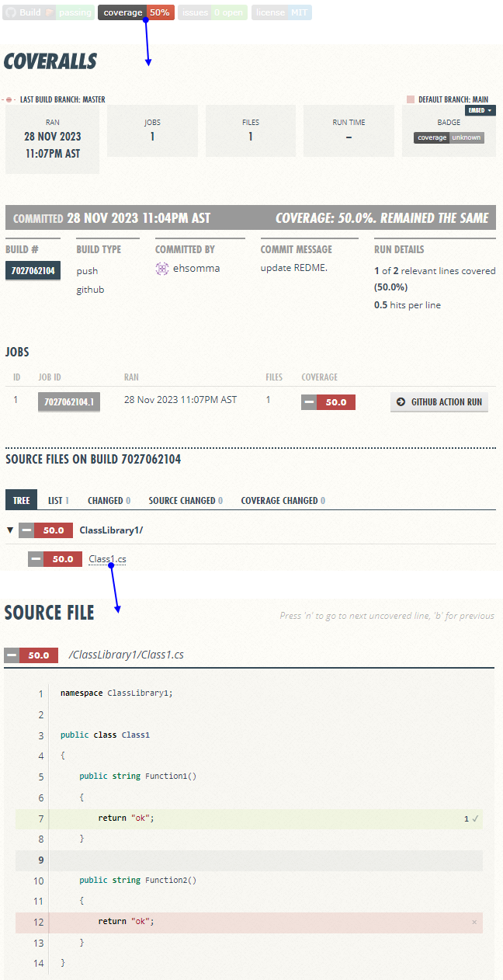Collapse the ClassLibrary1/ folder triangle
The height and width of the screenshot is (980, 503).
click(x=10, y=530)
